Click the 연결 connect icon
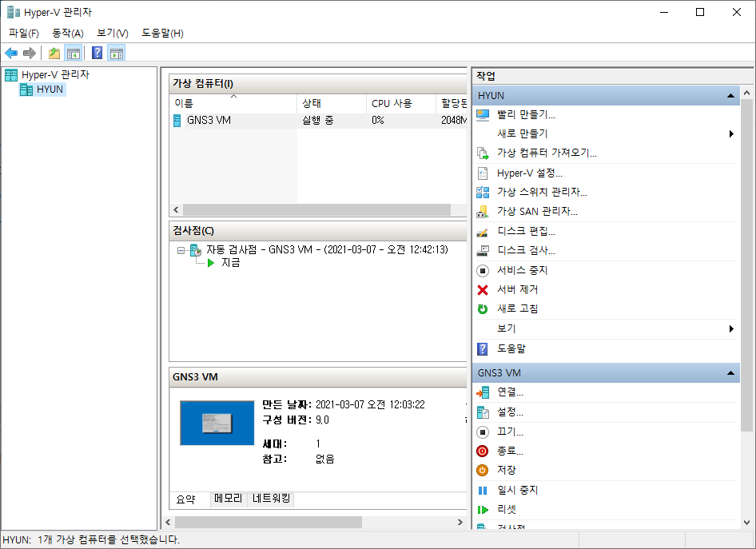 pyautogui.click(x=483, y=393)
